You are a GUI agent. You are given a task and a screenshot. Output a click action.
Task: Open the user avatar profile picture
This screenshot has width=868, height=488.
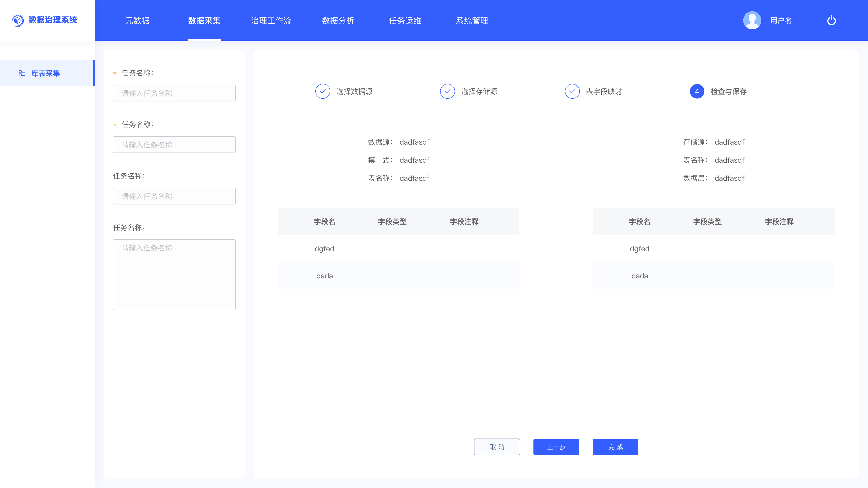tap(752, 20)
